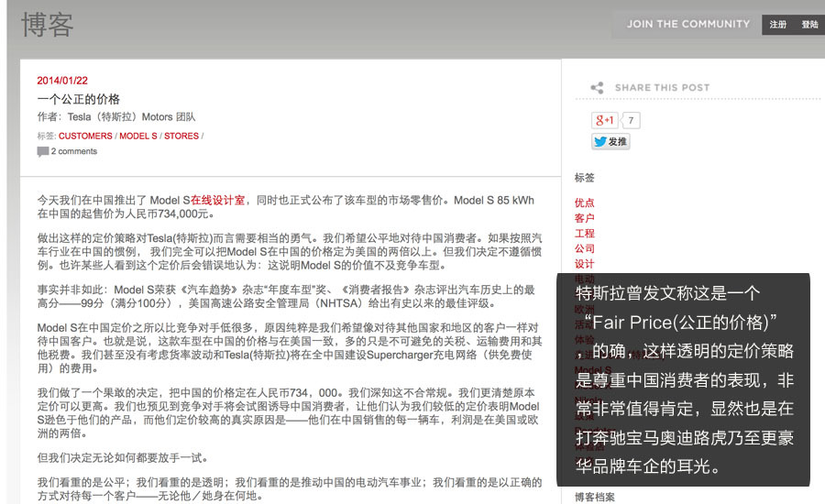Click the 博客 page heading
Image resolution: width=825 pixels, height=504 pixels.
click(48, 25)
